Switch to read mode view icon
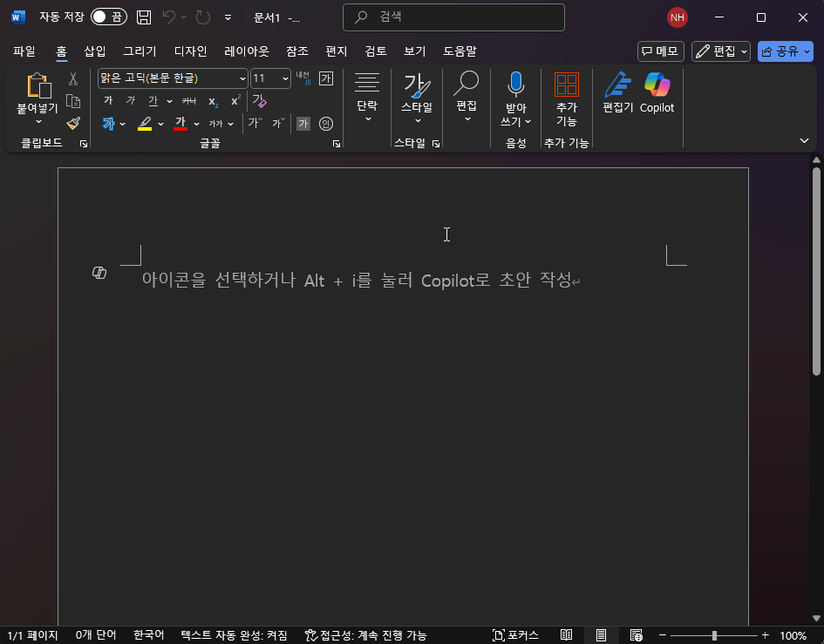The height and width of the screenshot is (644, 824). coord(566,635)
